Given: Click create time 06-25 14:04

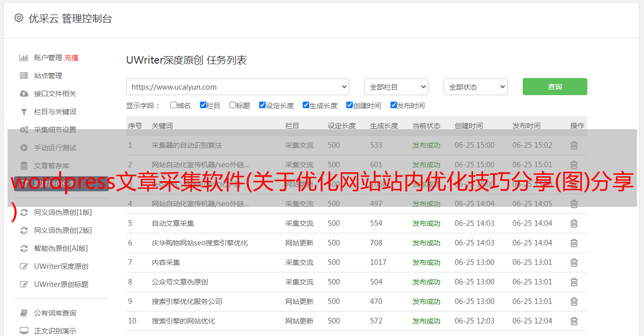Looking at the screenshot, I should click(475, 204).
